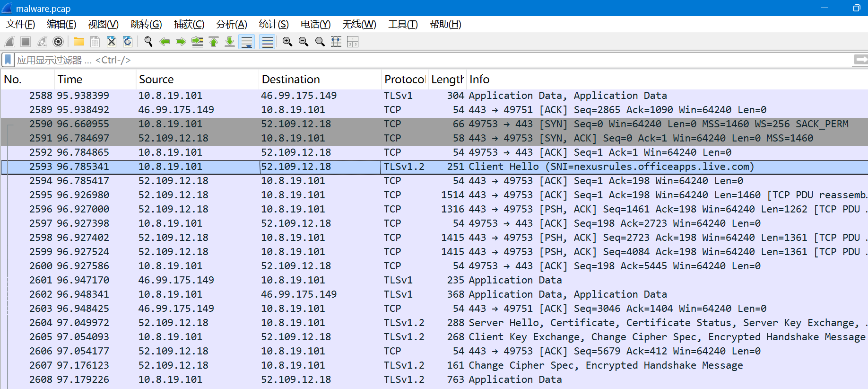Open the 文件(F) menu
Screen dimensions: 868x389
(20, 24)
